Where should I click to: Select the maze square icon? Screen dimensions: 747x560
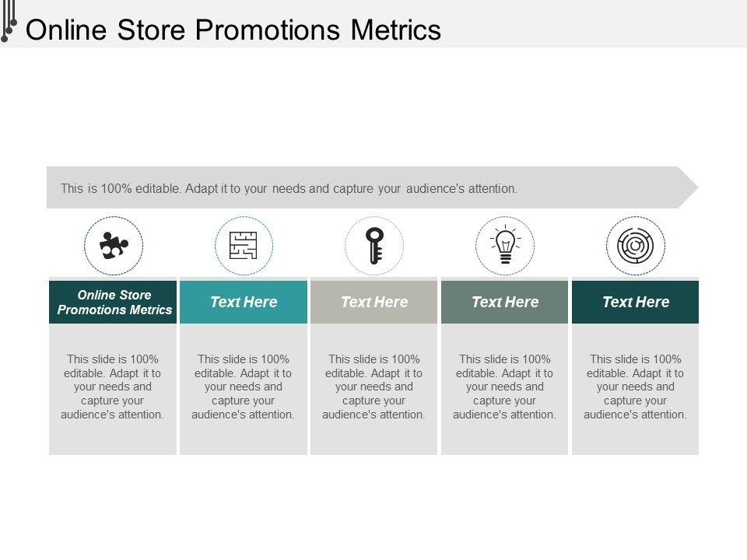coord(244,246)
